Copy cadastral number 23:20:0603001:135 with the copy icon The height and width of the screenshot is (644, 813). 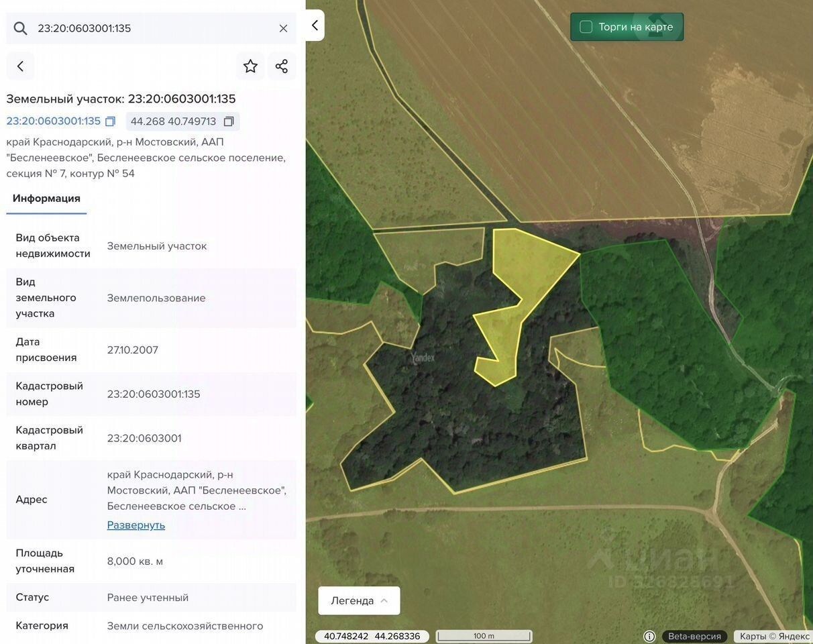coord(111,121)
